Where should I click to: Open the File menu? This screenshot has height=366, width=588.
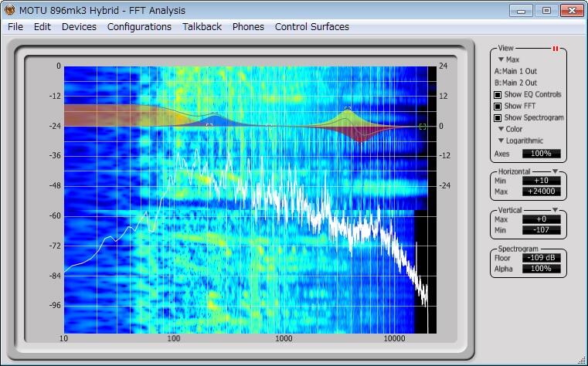pos(15,27)
